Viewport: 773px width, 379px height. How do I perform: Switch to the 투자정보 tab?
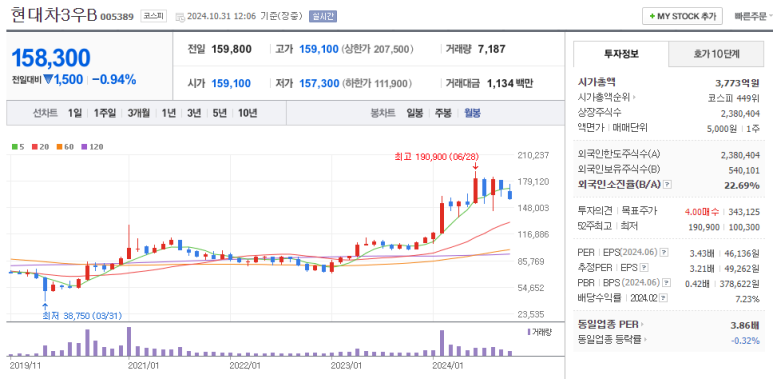point(621,54)
